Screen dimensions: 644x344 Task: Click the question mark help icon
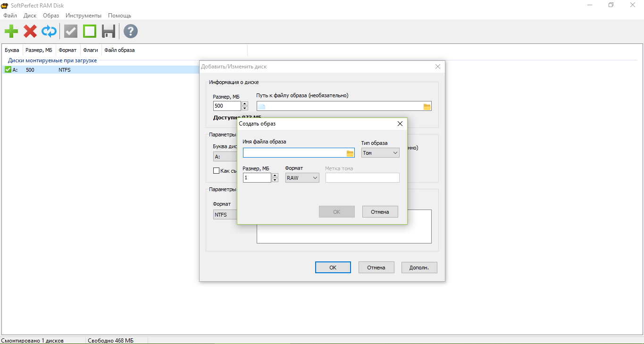point(131,32)
